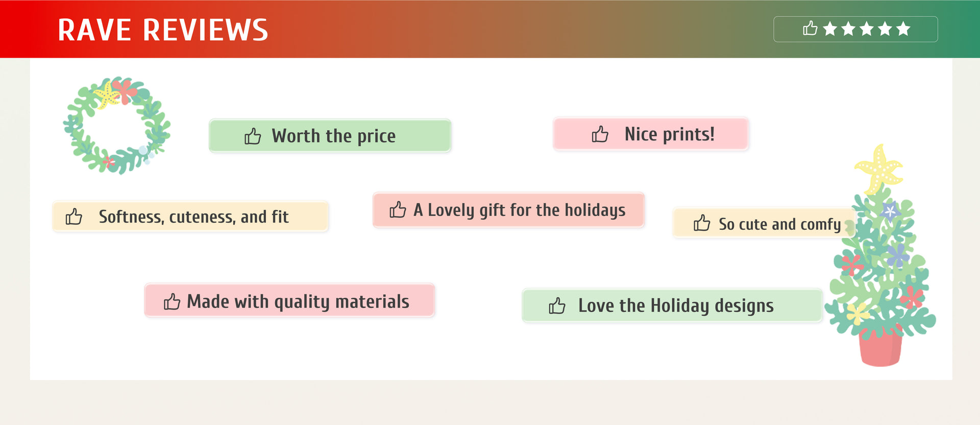This screenshot has width=980, height=425.
Task: Click the first star in header rating
Action: (x=830, y=29)
